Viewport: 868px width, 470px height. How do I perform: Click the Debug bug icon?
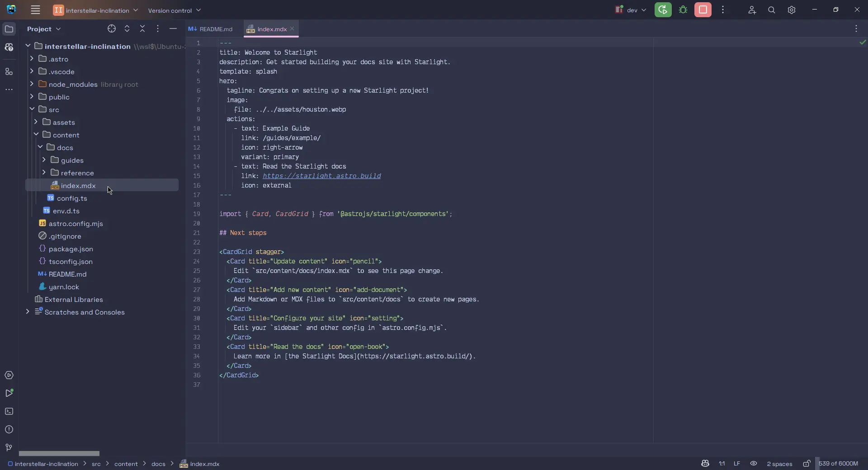pos(683,10)
